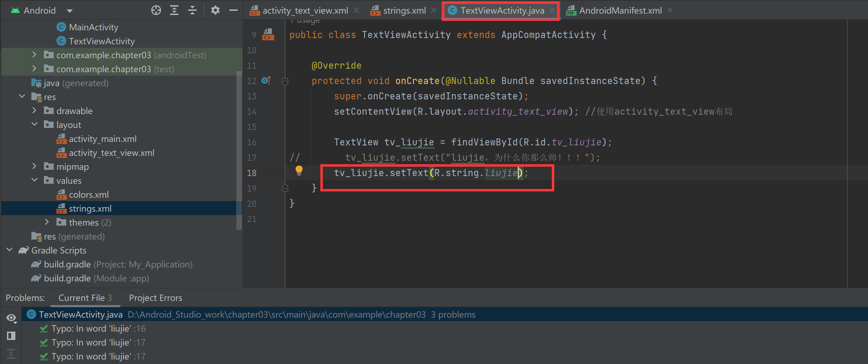Close the TextViewActivity.java tab
868x364 pixels.
pos(552,10)
